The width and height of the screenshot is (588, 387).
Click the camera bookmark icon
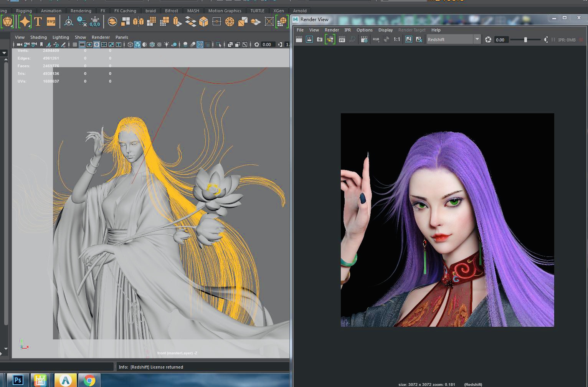[41, 45]
